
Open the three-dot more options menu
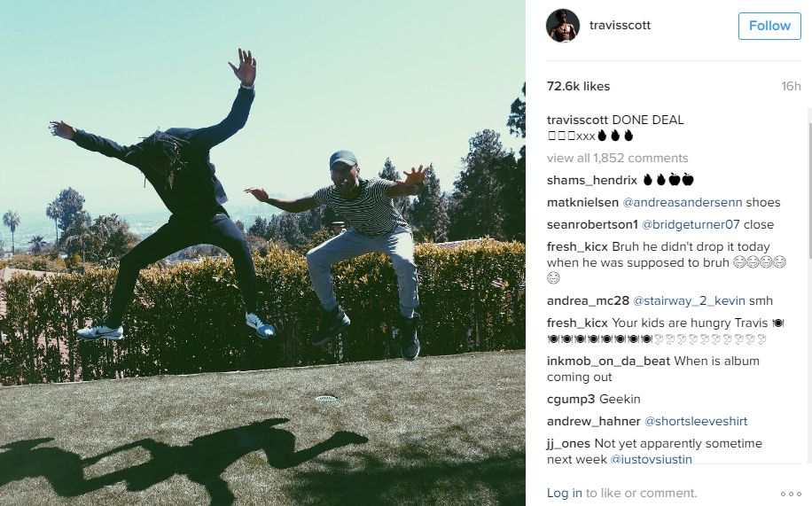791,494
